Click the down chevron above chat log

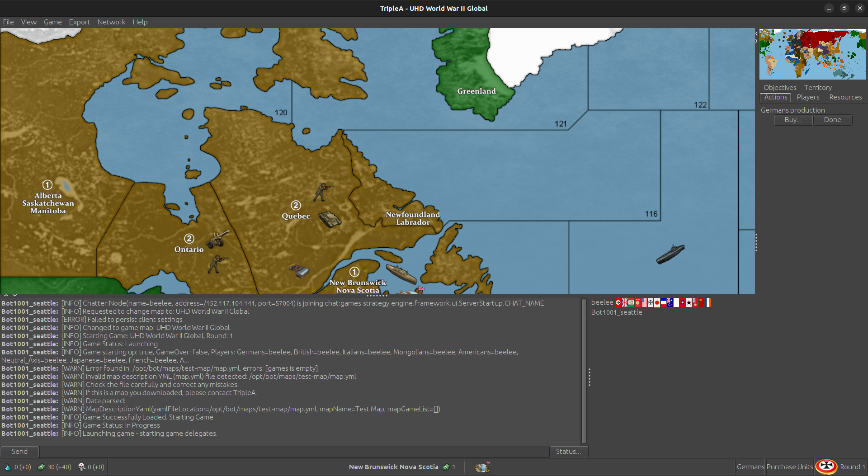(x=14, y=295)
